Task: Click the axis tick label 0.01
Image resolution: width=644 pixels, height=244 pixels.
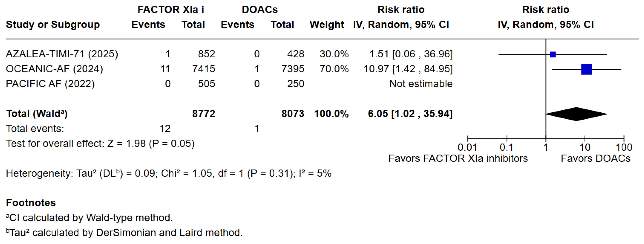Action: pos(467,147)
